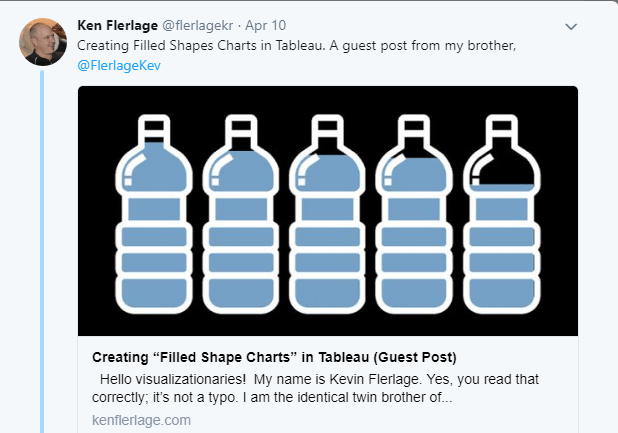Click the blue thread line below the avatar
618x433 pixels.
point(43,250)
